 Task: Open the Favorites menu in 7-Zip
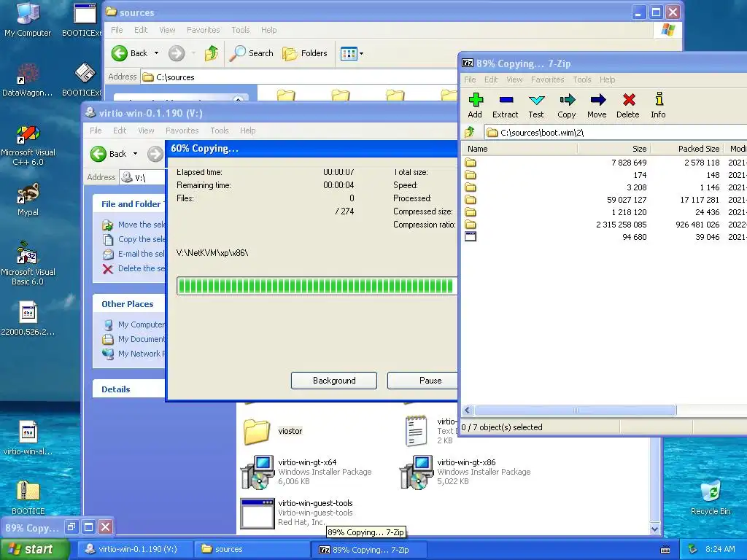547,79
